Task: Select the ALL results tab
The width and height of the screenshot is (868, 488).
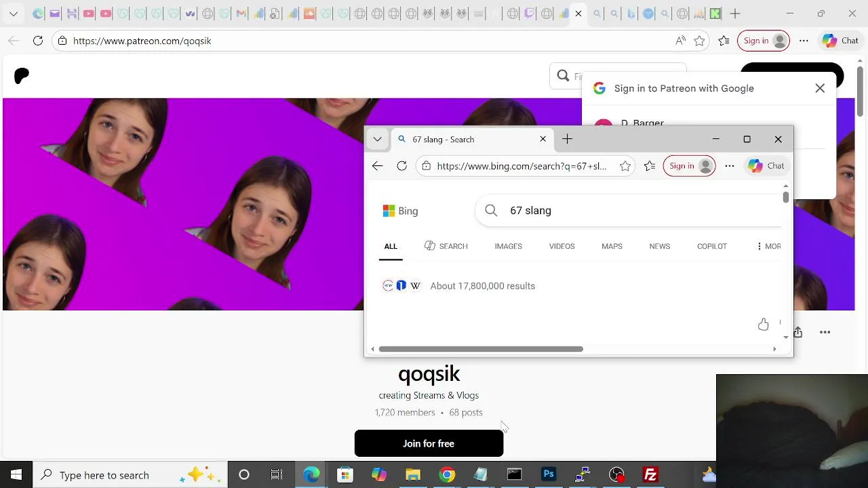Action: click(391, 246)
